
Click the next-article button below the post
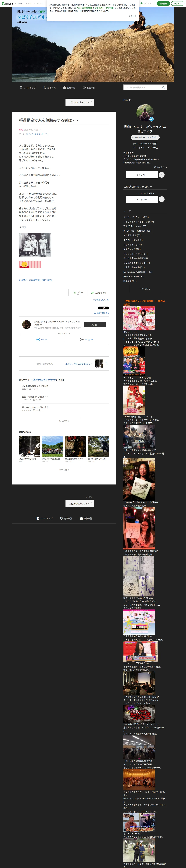(80, 504)
